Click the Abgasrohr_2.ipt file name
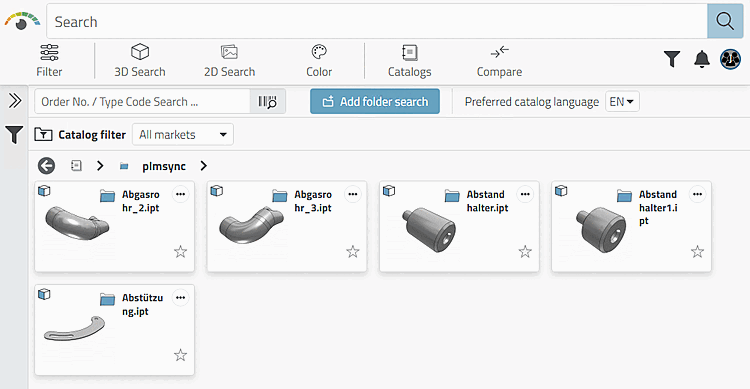This screenshot has width=750, height=389. click(141, 201)
